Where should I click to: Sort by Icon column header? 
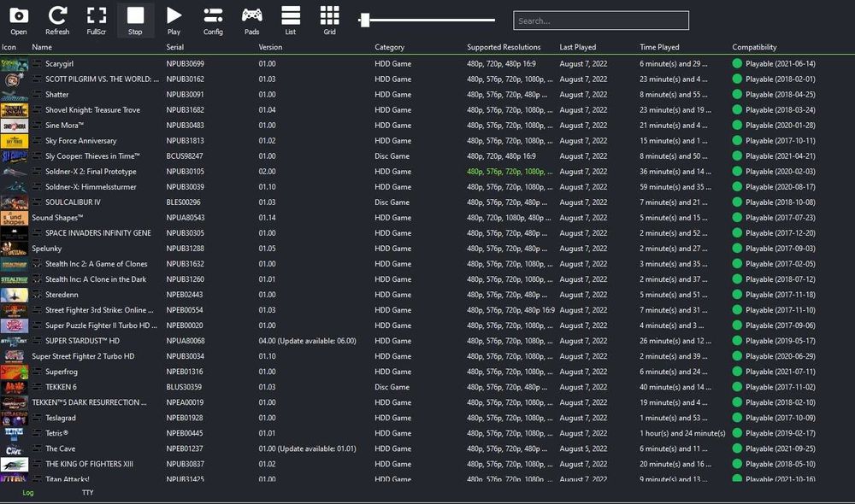click(x=9, y=47)
